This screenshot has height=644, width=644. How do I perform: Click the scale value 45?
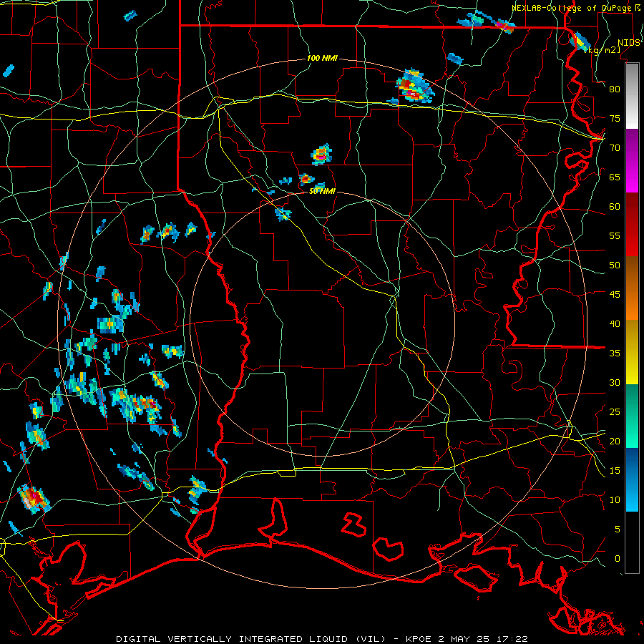pos(615,295)
